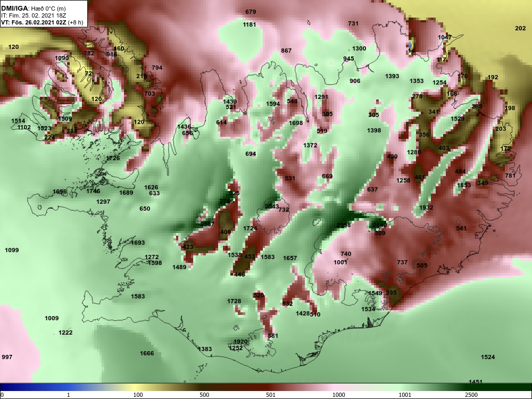
Task: Click the map value "1353"
Action: click(x=417, y=81)
